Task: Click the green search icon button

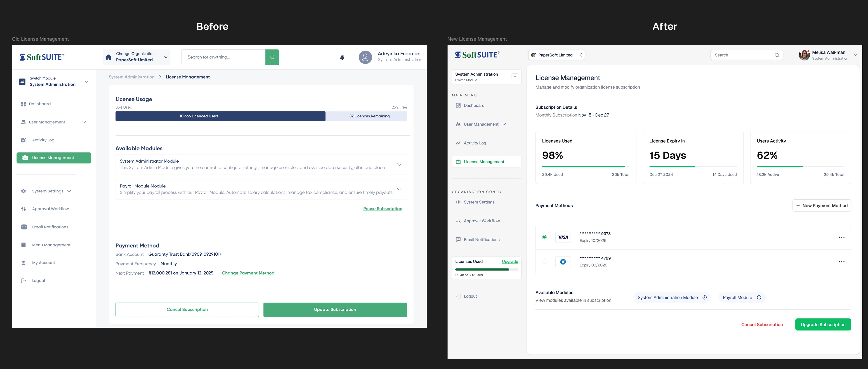Action: click(x=272, y=57)
